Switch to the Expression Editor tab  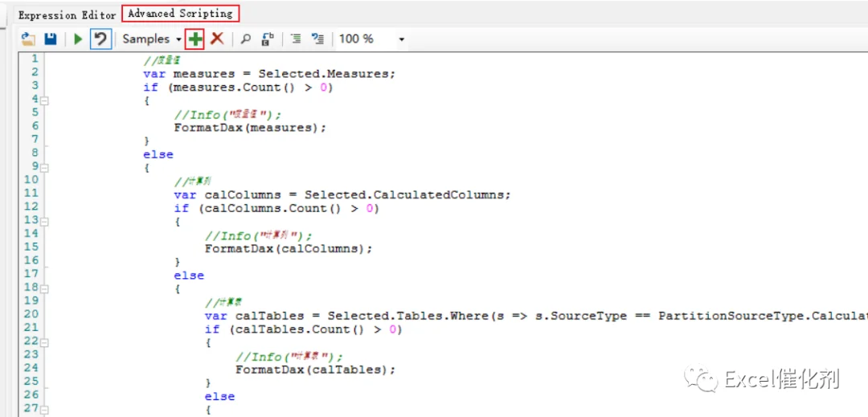pyautogui.click(x=67, y=15)
